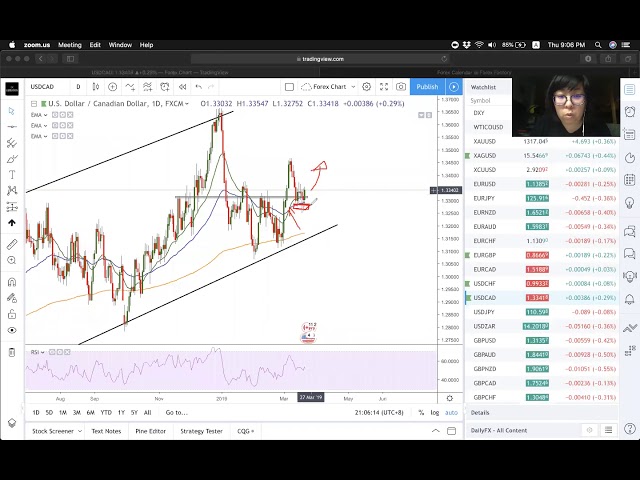Toggle magnet mode for drawings

pyautogui.click(x=12, y=282)
